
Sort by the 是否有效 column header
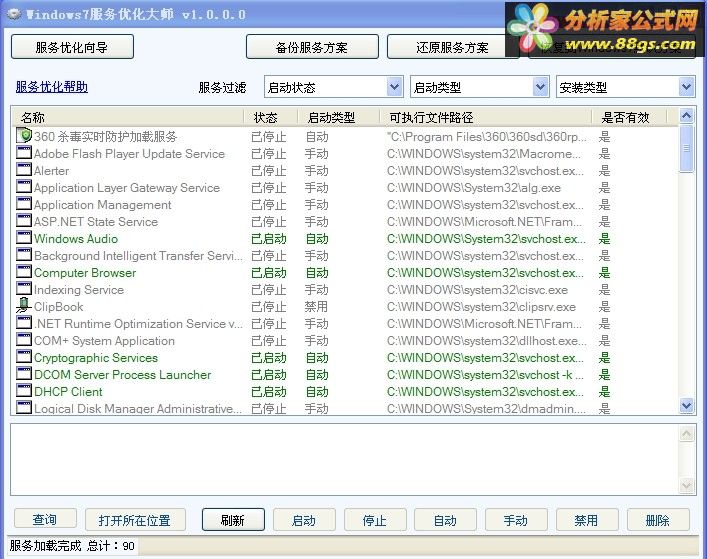point(629,117)
